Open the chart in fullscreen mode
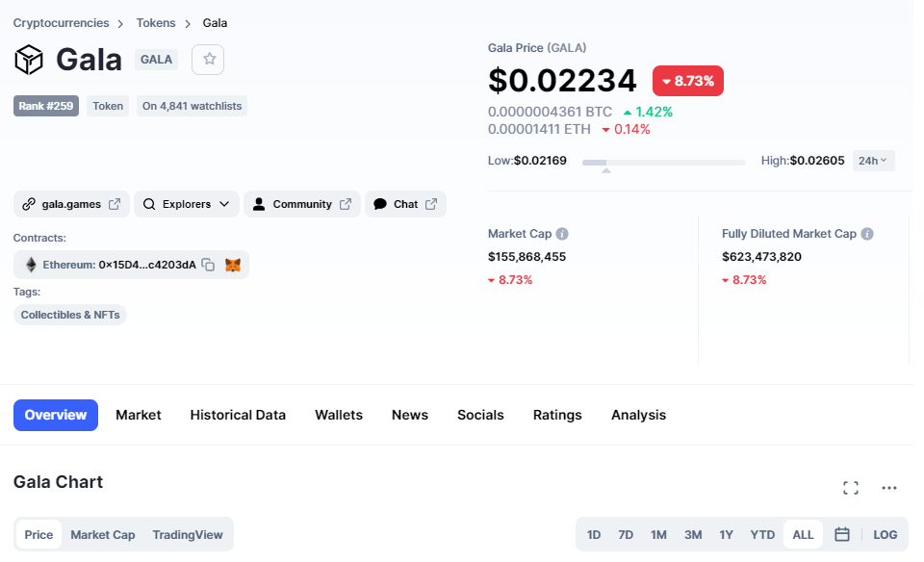 850,488
